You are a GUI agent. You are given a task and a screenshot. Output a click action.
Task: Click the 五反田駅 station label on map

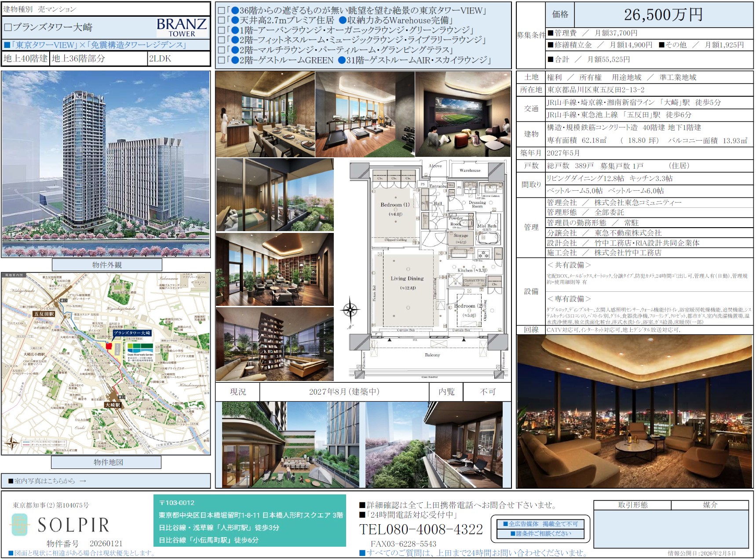coord(44,314)
